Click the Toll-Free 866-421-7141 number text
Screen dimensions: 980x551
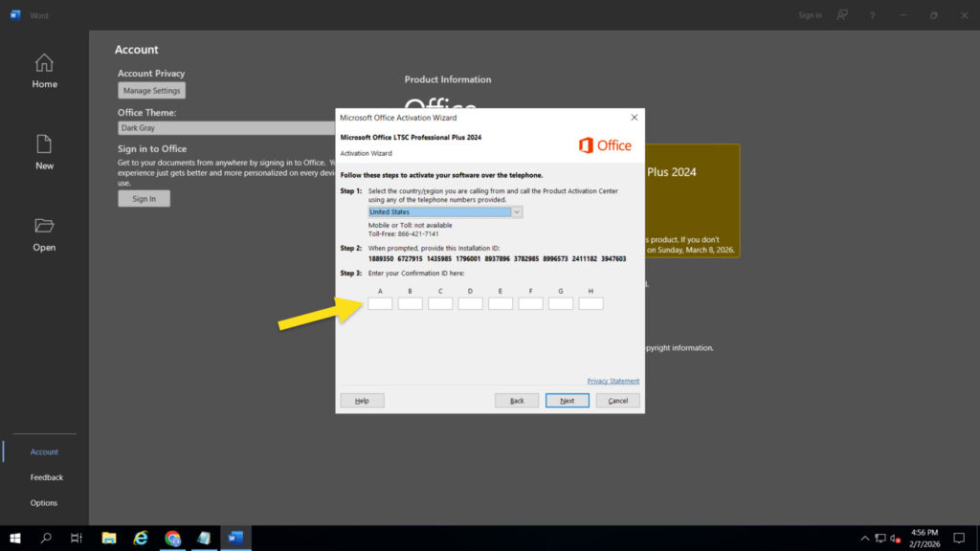(x=404, y=234)
